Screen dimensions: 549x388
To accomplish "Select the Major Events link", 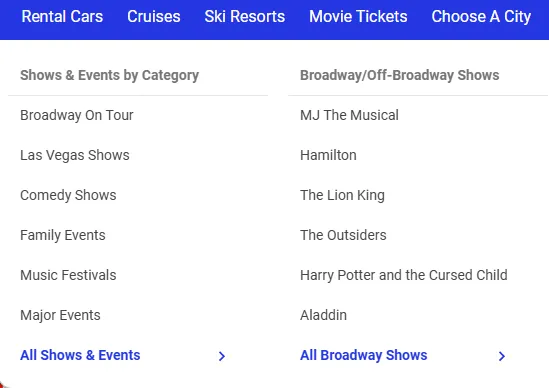I will point(60,315).
